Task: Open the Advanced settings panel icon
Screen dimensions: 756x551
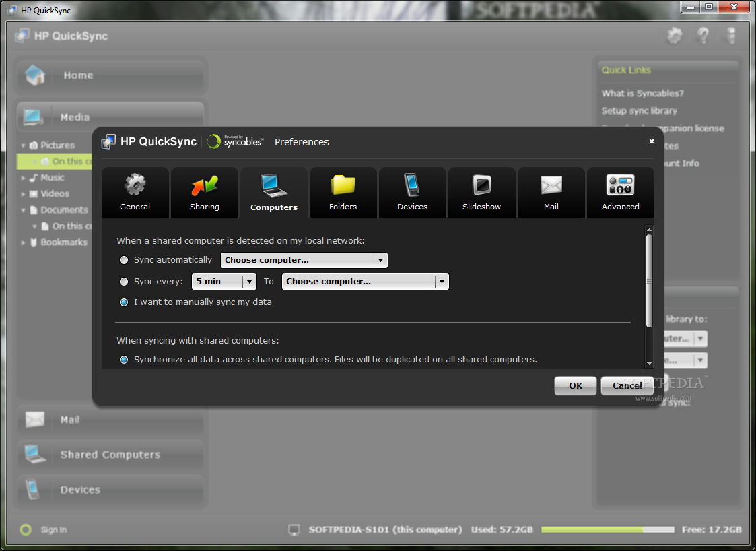Action: pos(620,185)
